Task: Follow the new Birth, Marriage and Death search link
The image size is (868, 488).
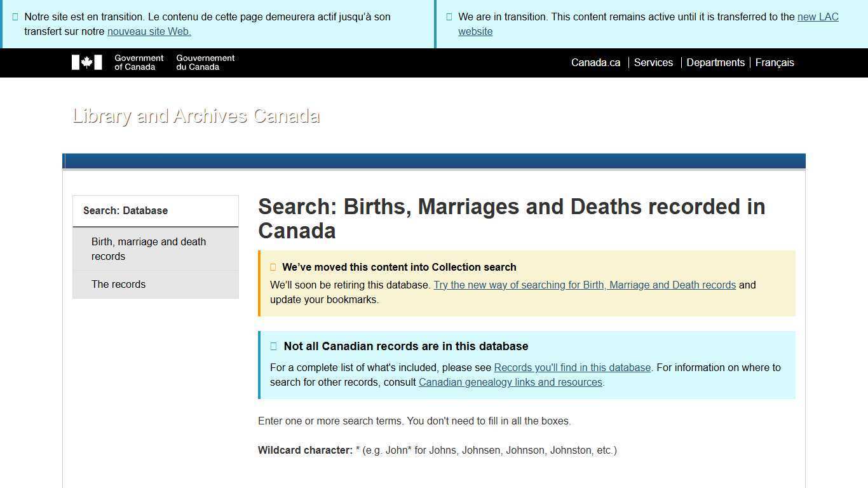Action: pos(585,285)
